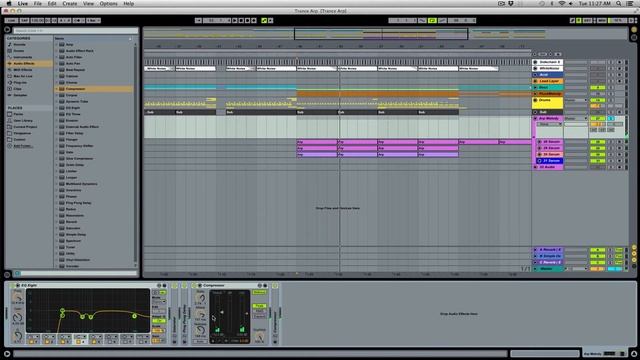
Task: Open the first EQ band filter-type dropdown
Action: (x=33, y=336)
